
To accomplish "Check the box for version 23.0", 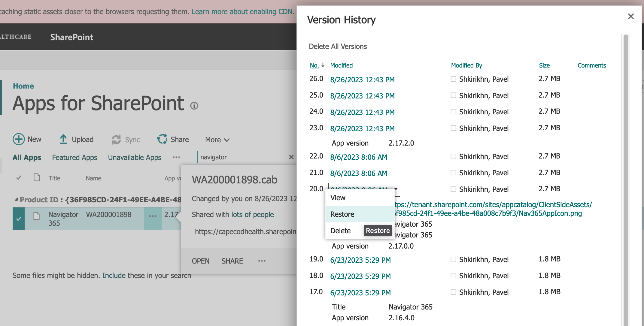I will click(x=453, y=128).
